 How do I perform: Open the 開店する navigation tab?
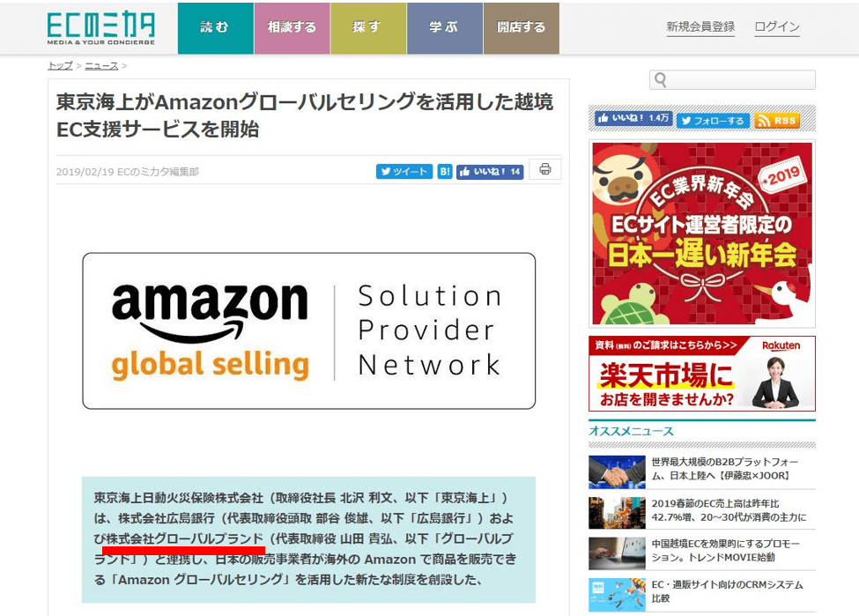tap(522, 28)
